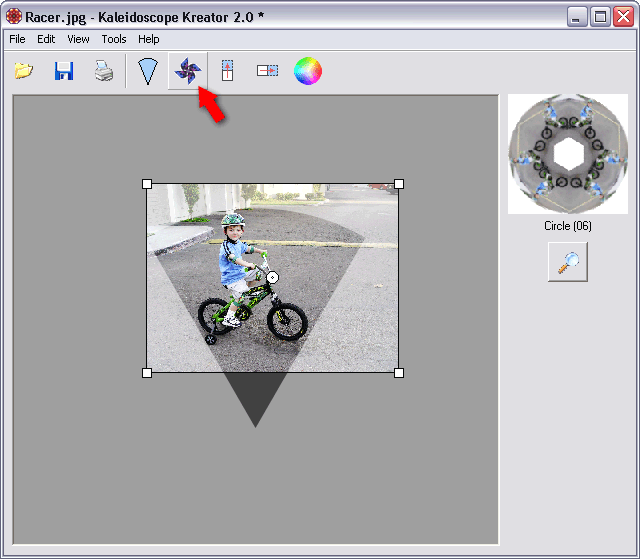Screen dimensions: 640x559
Task: Click the round rotation handle on the photo
Action: [273, 277]
